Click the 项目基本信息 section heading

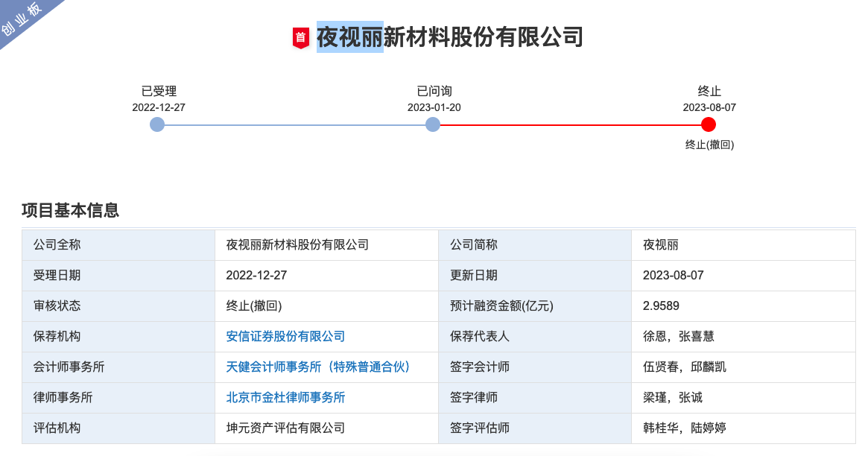coord(70,210)
